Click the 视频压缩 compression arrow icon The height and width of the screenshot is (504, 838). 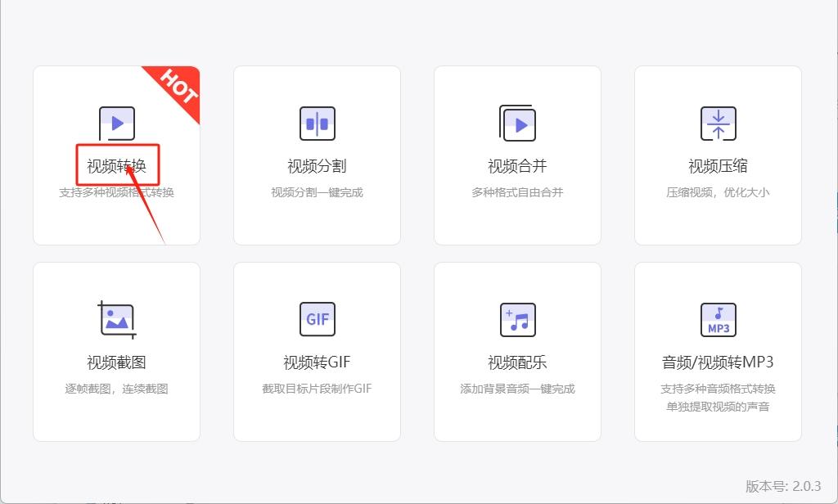click(x=718, y=124)
